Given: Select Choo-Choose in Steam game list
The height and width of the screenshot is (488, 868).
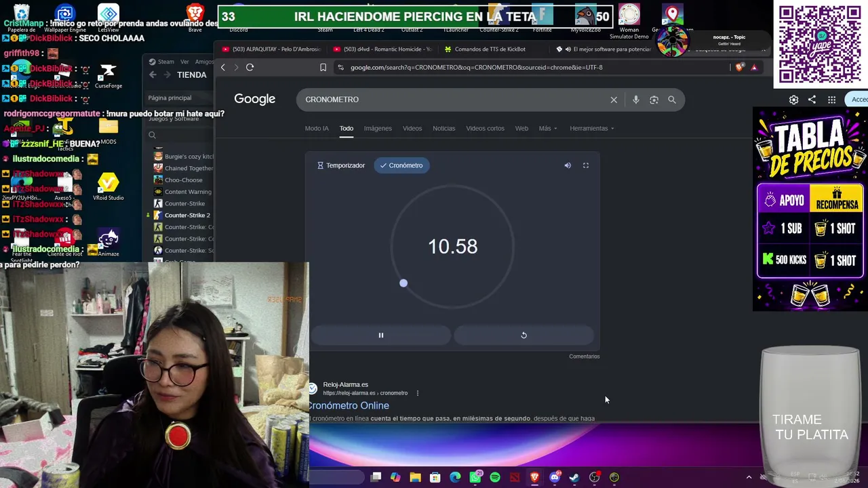Looking at the screenshot, I should pos(183,180).
